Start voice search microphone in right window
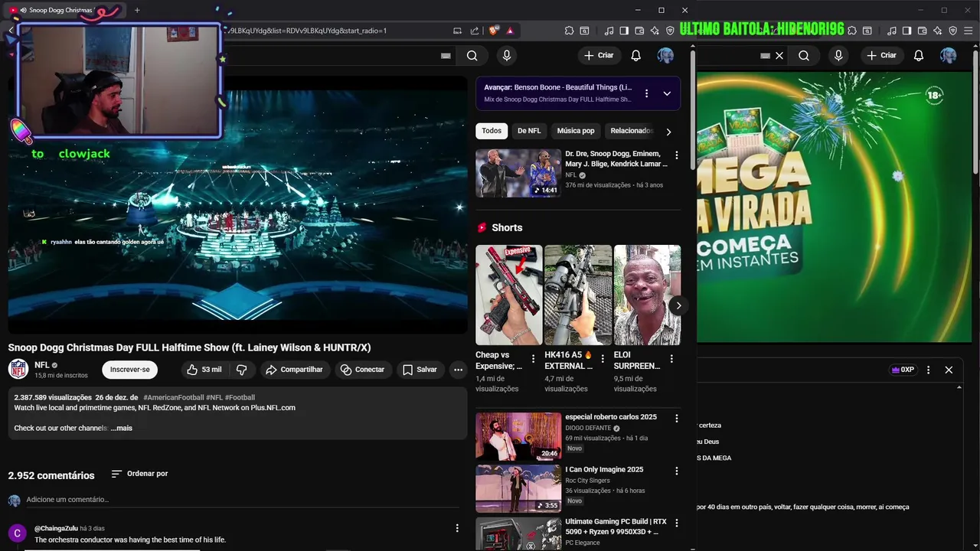The height and width of the screenshot is (551, 980). pos(838,55)
